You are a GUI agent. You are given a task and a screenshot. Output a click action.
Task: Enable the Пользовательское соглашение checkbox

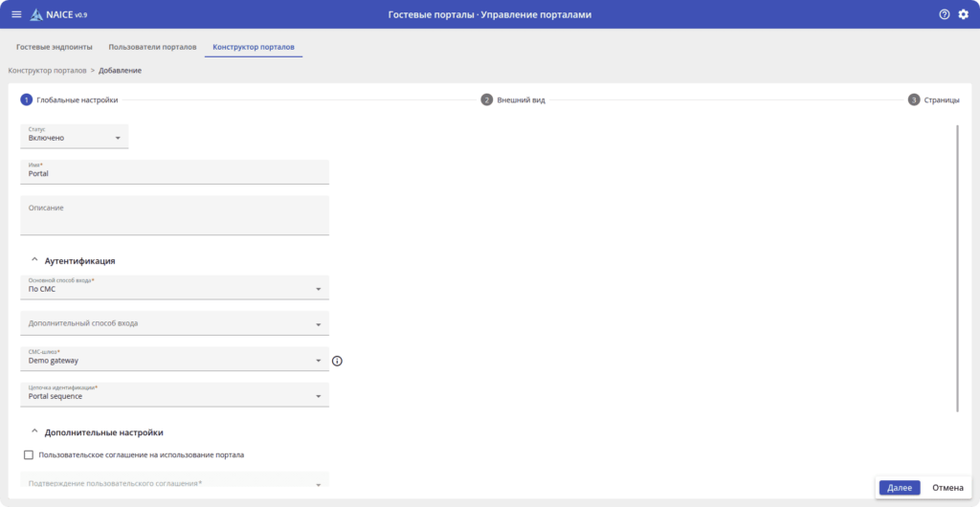click(x=29, y=454)
